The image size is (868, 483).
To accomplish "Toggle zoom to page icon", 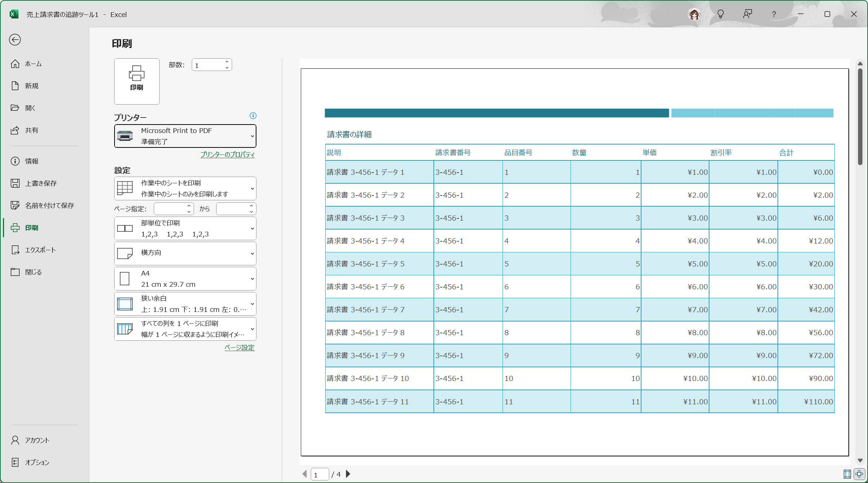I will pyautogui.click(x=860, y=474).
